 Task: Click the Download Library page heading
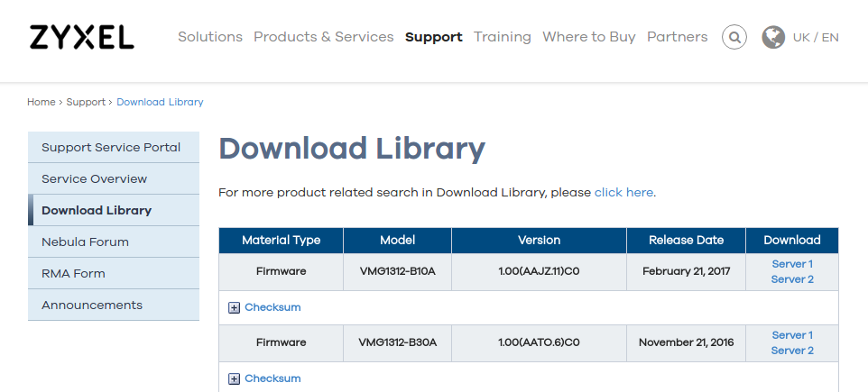coord(352,150)
